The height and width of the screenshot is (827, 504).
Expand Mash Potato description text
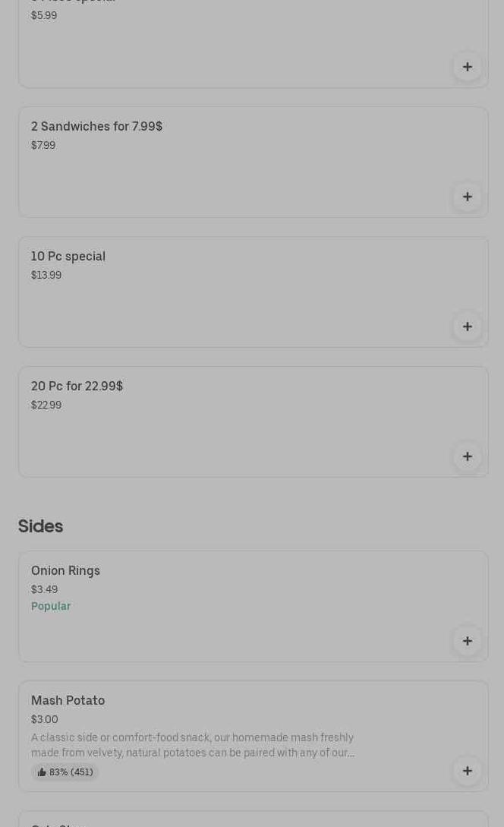click(x=193, y=745)
